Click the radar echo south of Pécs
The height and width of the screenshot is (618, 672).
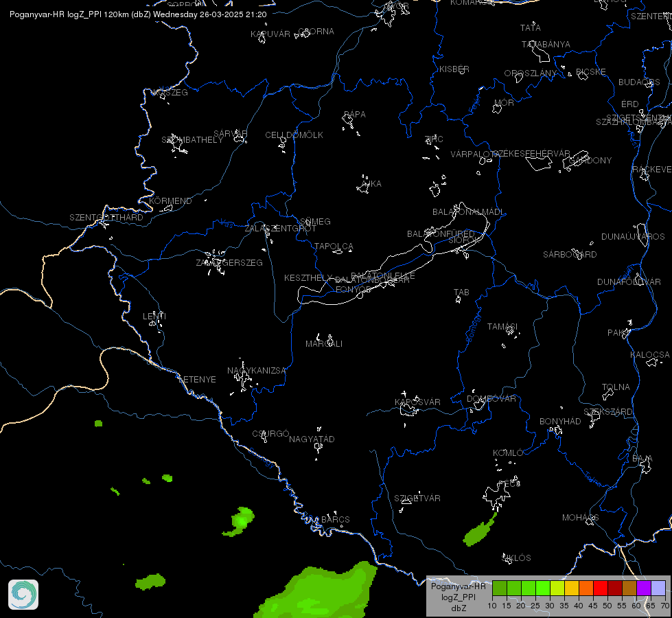pyautogui.click(x=479, y=531)
